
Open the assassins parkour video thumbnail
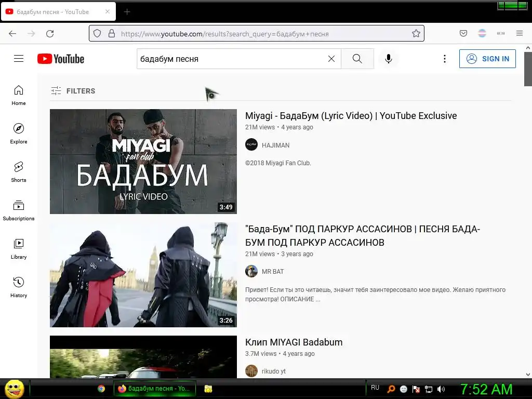(x=143, y=275)
